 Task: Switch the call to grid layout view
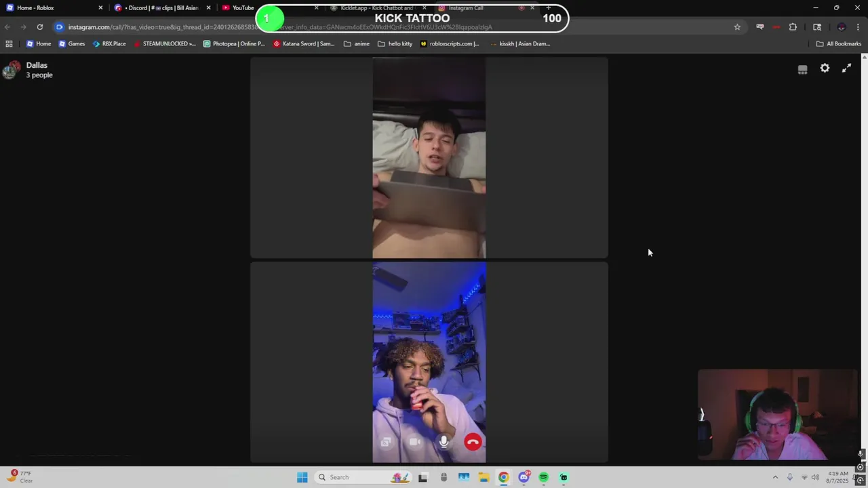pos(802,69)
